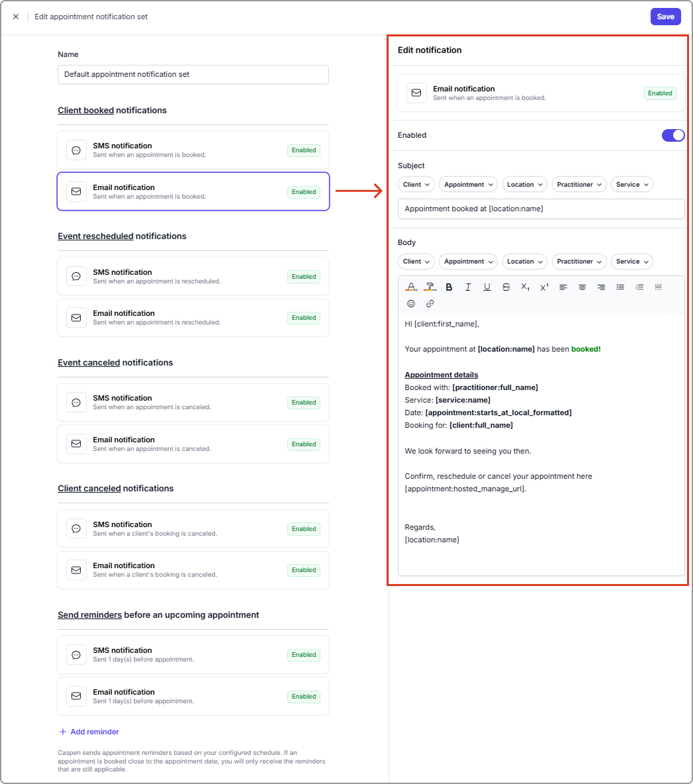Click the insert link icon
Screen dimensions: 693x784
430,304
